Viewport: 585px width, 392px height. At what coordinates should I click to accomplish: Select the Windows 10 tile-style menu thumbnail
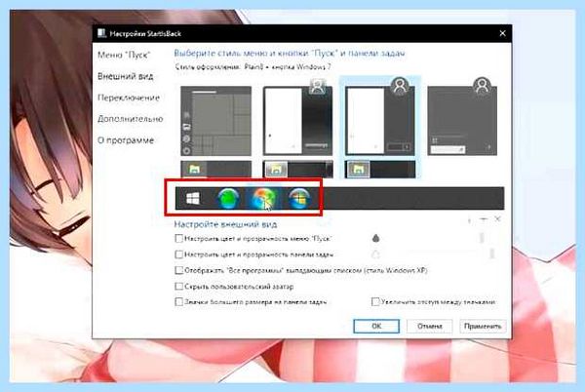216,121
